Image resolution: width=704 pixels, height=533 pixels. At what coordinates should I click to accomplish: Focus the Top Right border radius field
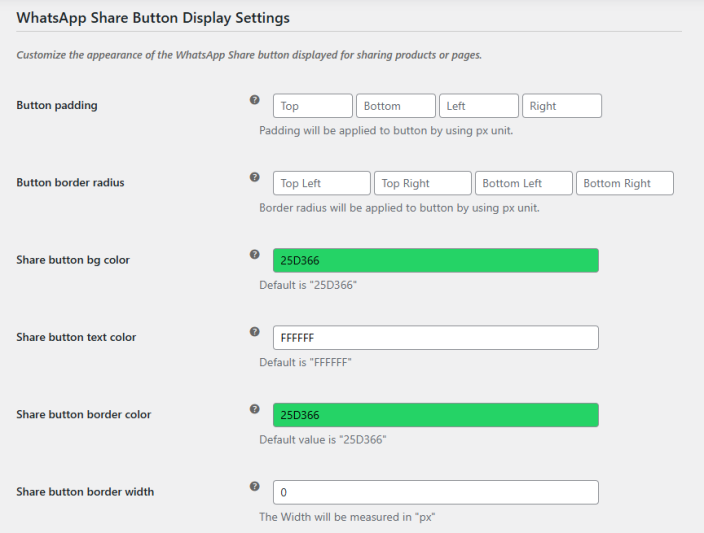click(422, 183)
